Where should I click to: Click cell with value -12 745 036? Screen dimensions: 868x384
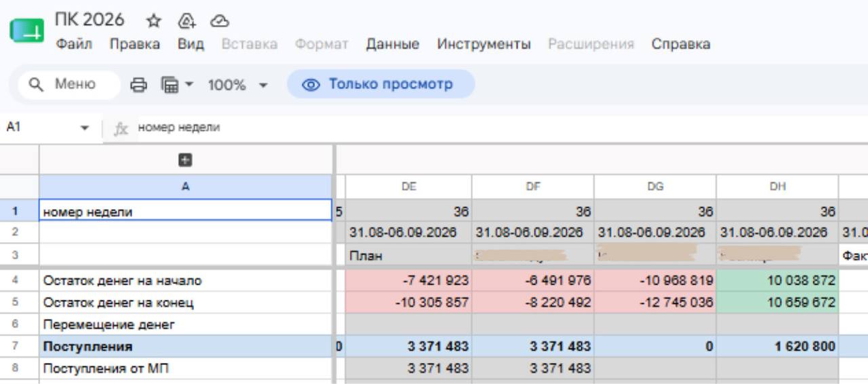tap(655, 303)
